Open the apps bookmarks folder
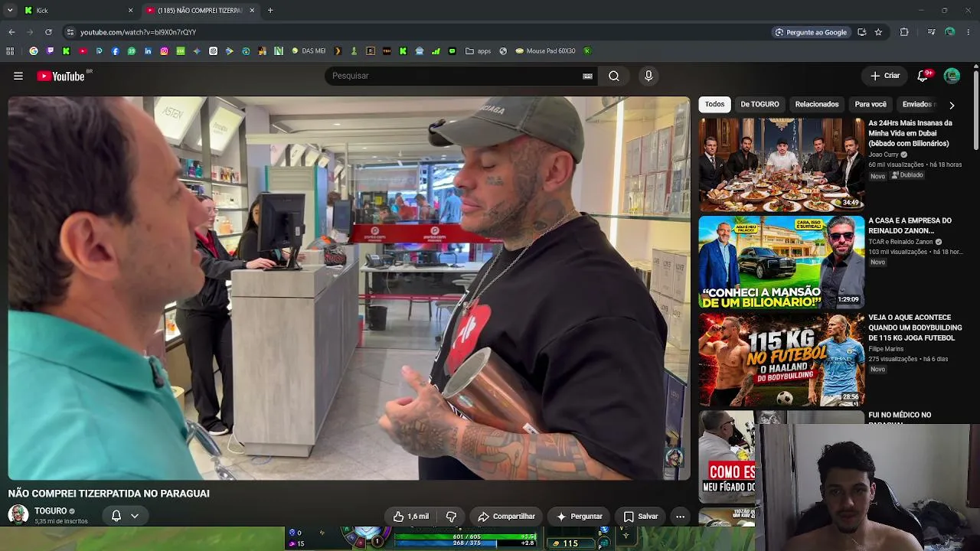980x551 pixels. (479, 51)
